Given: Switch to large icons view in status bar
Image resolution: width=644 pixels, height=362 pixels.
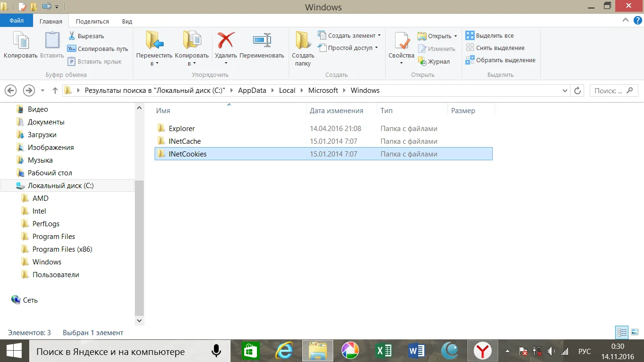Looking at the screenshot, I should [x=635, y=332].
